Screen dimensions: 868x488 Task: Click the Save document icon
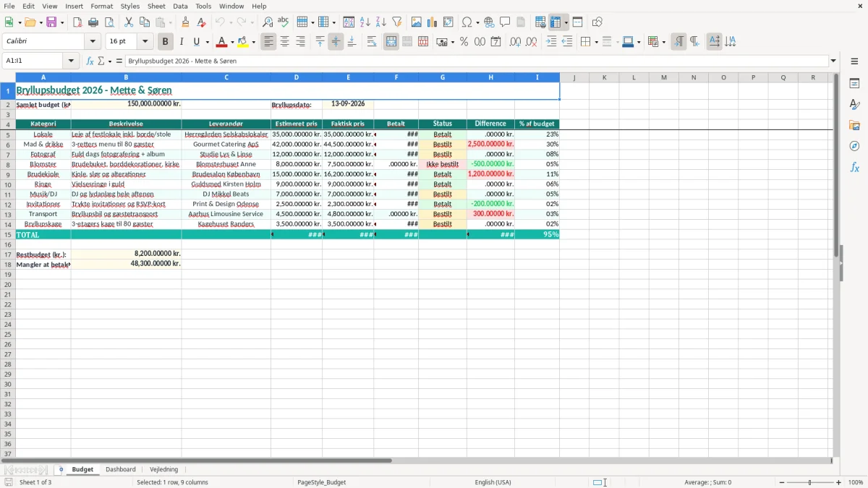(x=51, y=22)
